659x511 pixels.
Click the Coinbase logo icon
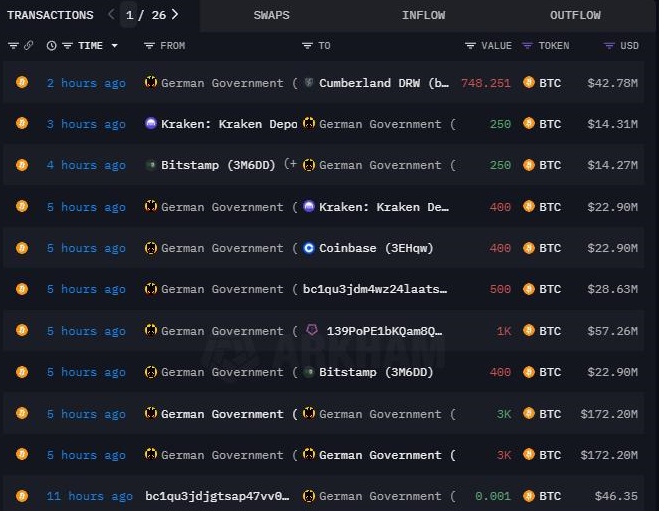pyautogui.click(x=309, y=248)
